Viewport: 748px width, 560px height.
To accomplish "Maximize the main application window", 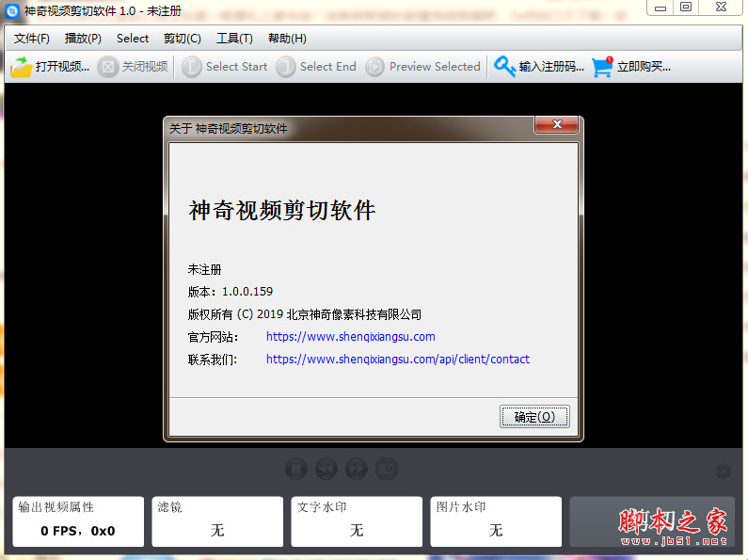I will pyautogui.click(x=686, y=8).
